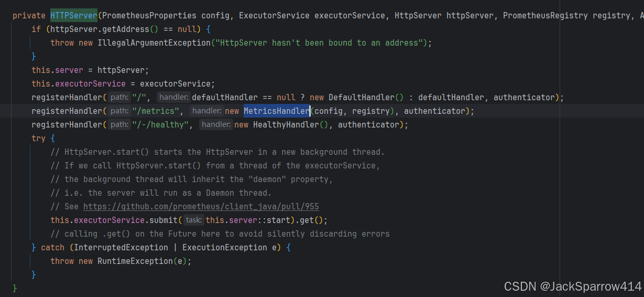Viewport: 644px width, 297px height.
Task: Click the "HttpServer hasn't been bound" string literal
Action: [320, 43]
